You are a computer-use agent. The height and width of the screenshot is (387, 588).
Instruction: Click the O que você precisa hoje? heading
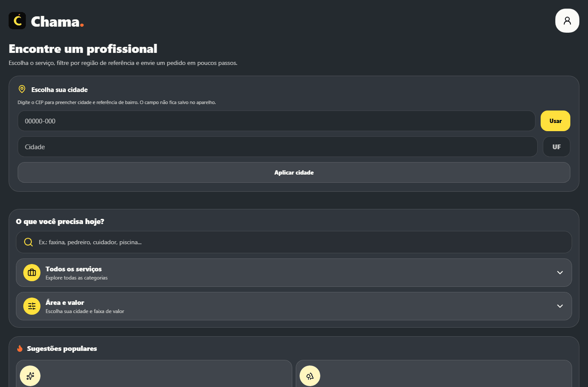coord(60,221)
